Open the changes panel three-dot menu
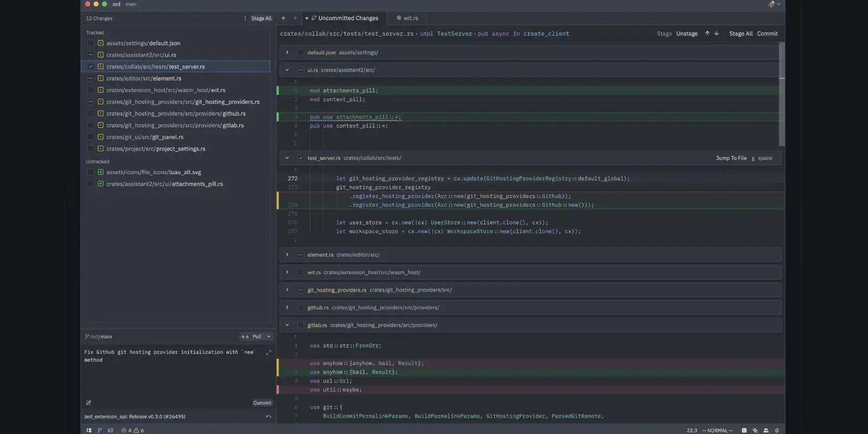The image size is (868, 434). click(245, 18)
